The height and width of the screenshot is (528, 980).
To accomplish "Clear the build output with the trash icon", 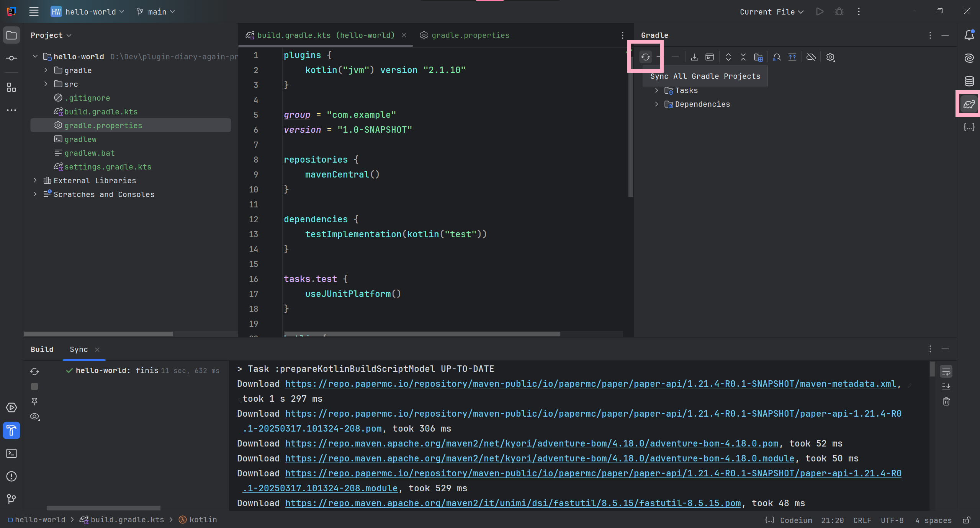I will (946, 402).
